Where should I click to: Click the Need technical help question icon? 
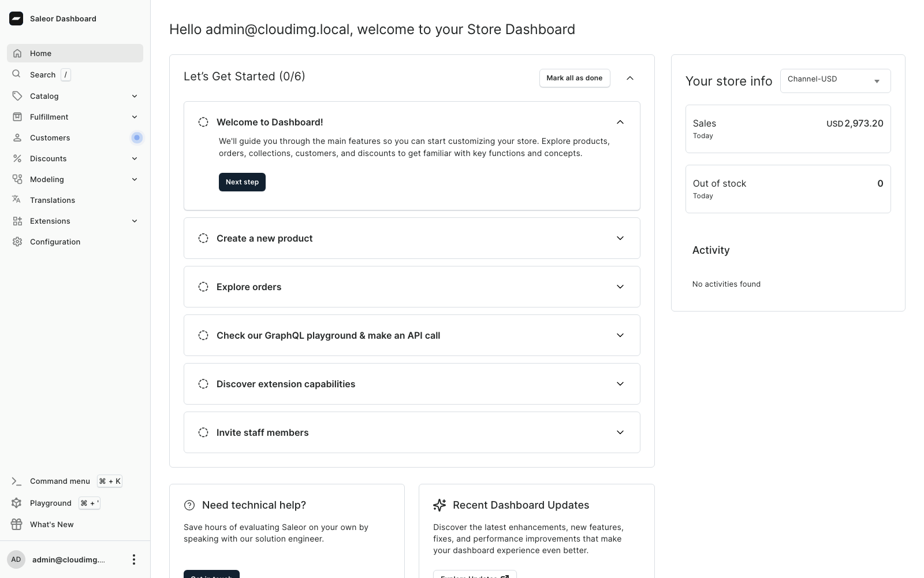click(189, 505)
